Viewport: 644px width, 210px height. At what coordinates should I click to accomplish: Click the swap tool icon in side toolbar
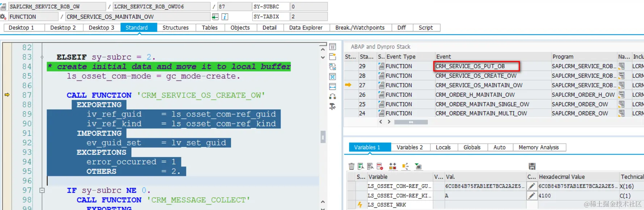tap(332, 96)
